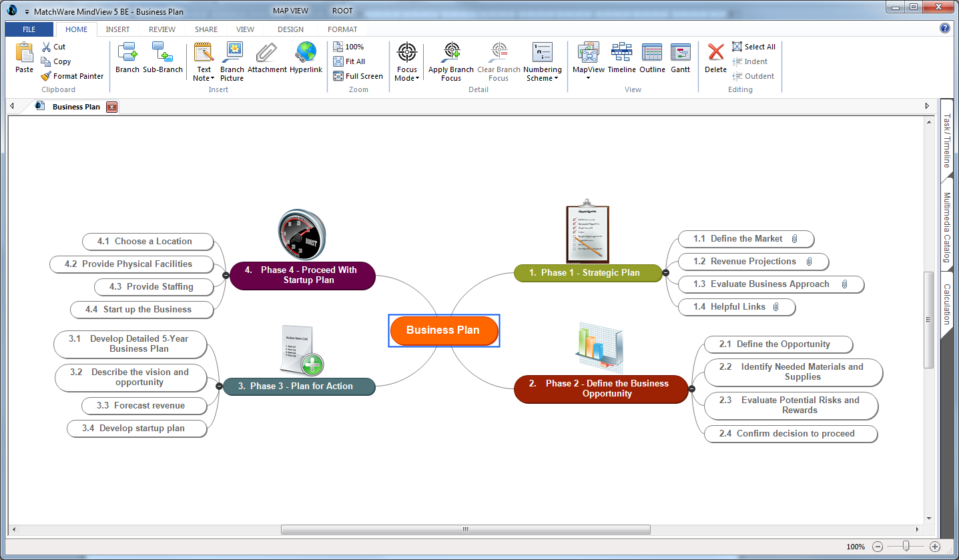959x560 pixels.
Task: Collapse the Phase 3 Plan for Action branch
Action: [219, 386]
